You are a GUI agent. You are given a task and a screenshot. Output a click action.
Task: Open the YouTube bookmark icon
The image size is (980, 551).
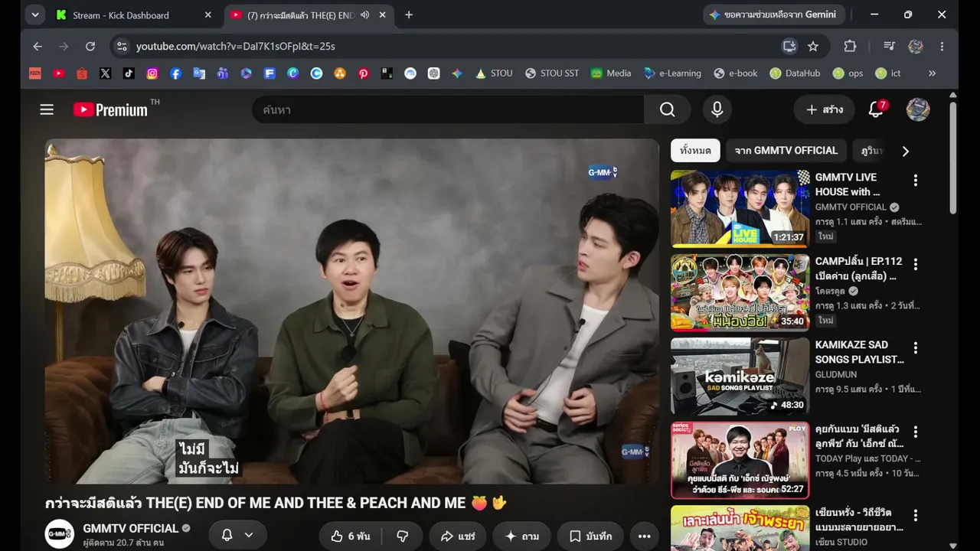coord(58,73)
